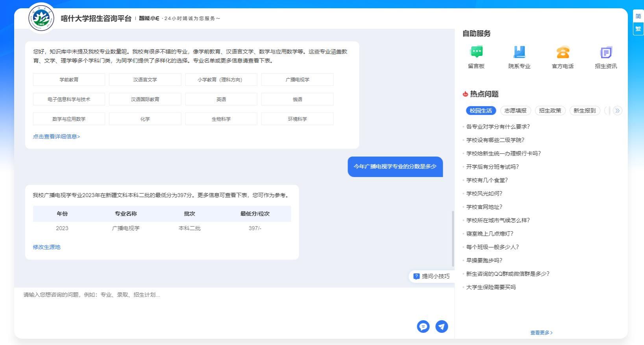Select the 招生政策 tab

coord(550,111)
